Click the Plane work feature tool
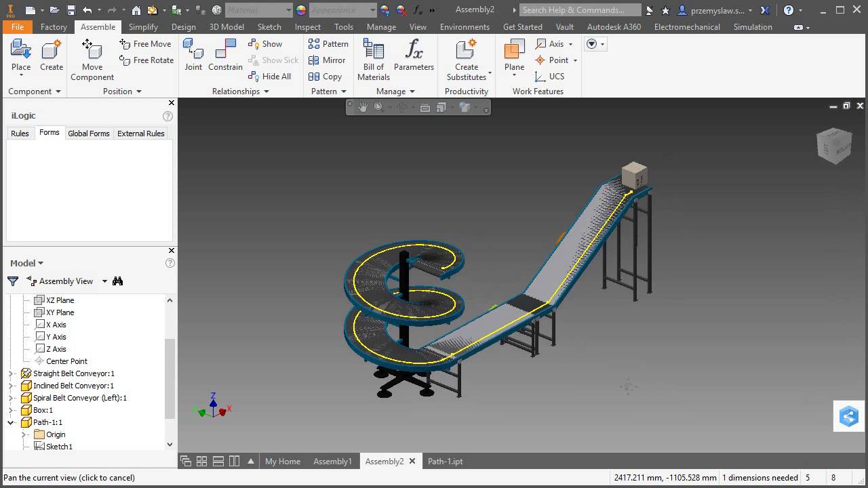The height and width of the screenshot is (488, 868). 514,56
